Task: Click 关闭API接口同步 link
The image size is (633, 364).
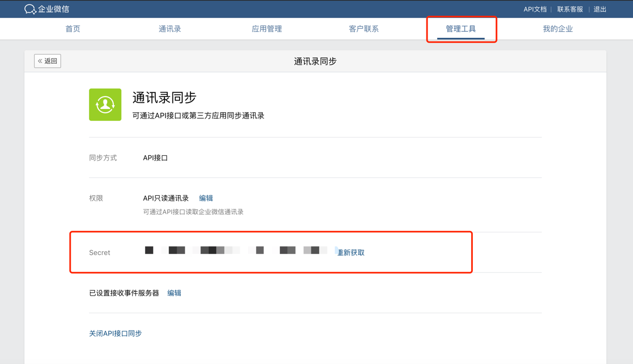Action: click(115, 333)
